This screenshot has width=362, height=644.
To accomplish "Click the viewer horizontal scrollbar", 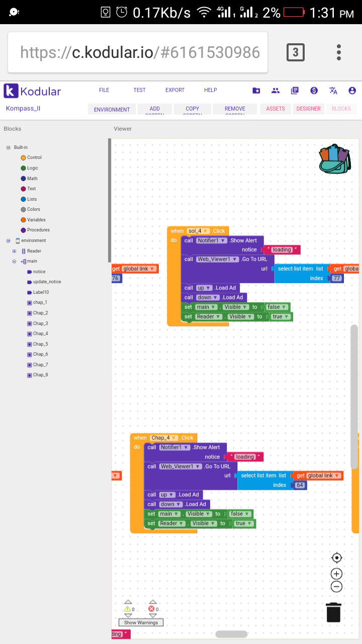I will pyautogui.click(x=231, y=634).
